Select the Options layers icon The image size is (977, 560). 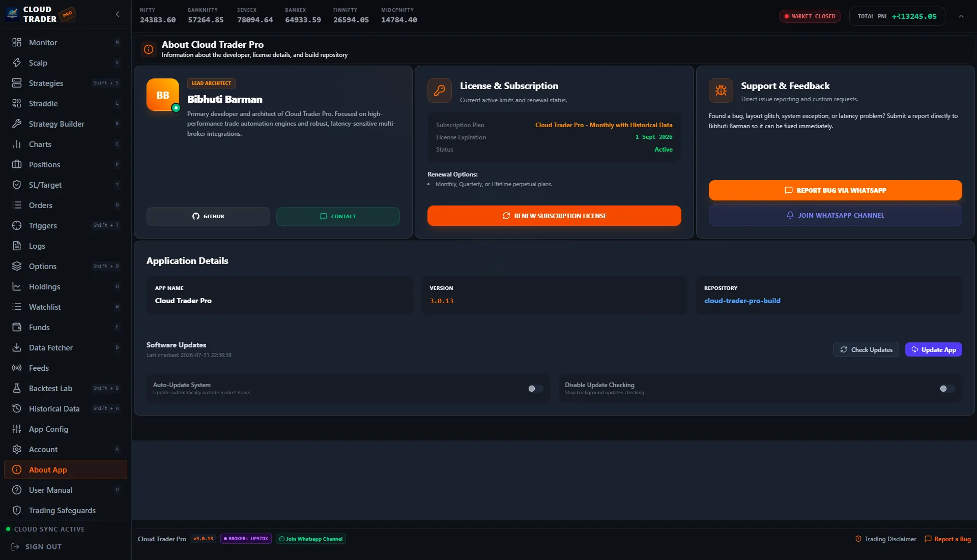pos(17,266)
